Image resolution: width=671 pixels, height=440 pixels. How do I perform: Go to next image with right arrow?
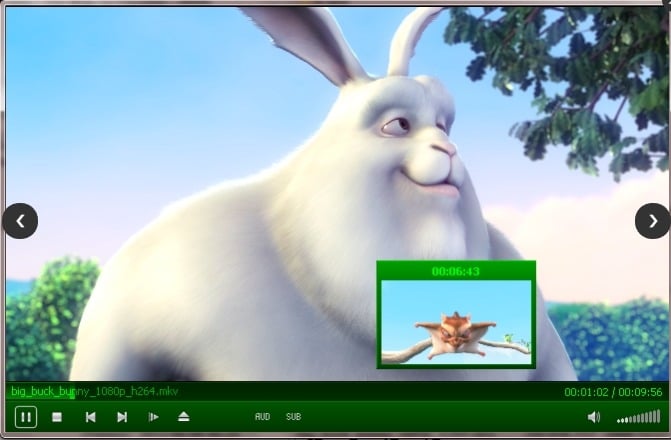(653, 221)
